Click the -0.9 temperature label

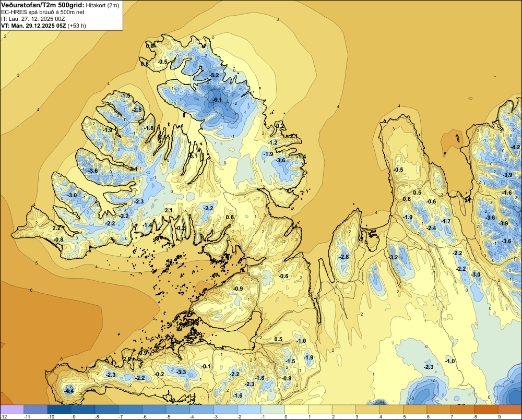tap(238, 289)
